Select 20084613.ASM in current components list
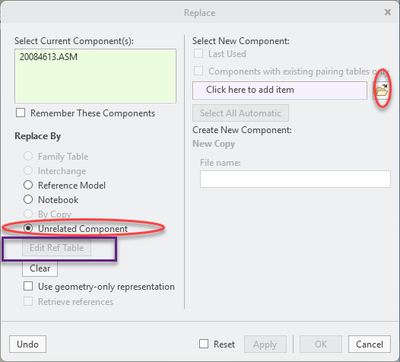The width and height of the screenshot is (400, 362). coord(49,57)
